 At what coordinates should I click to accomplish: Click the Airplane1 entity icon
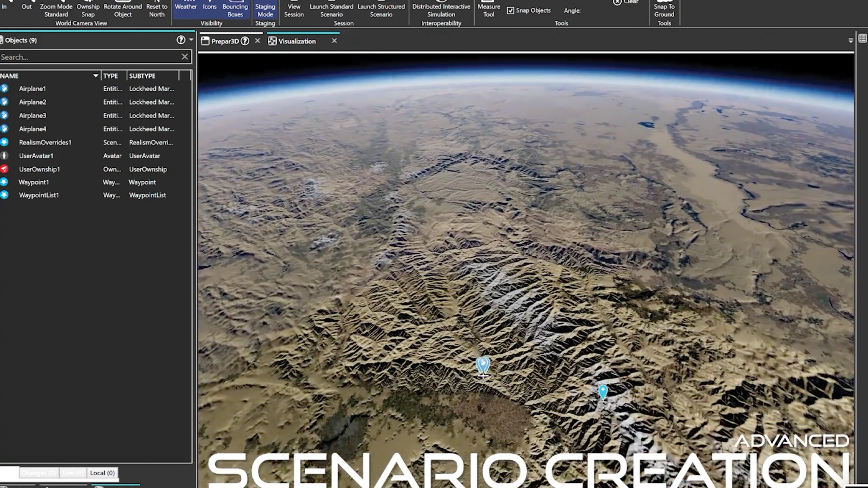4,89
